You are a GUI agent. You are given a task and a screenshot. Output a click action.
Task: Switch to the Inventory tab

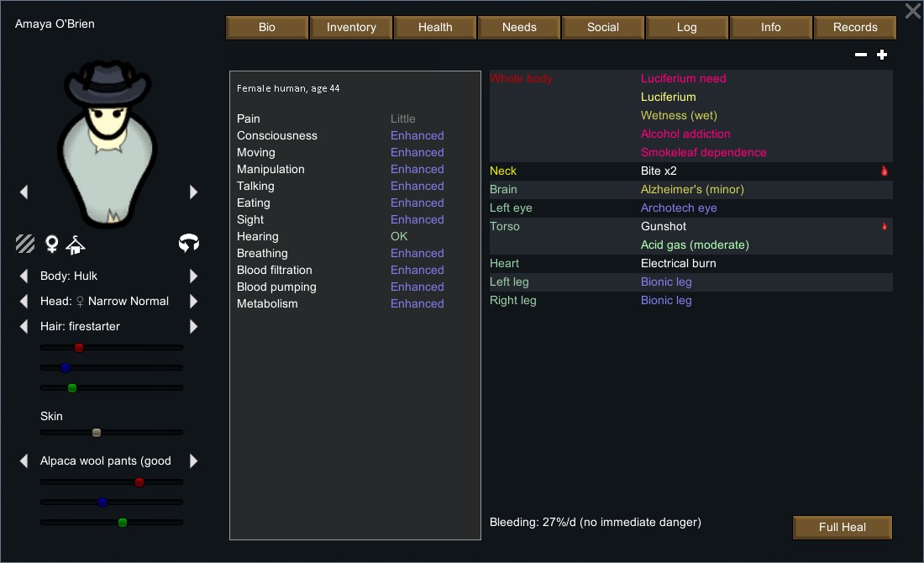351,27
